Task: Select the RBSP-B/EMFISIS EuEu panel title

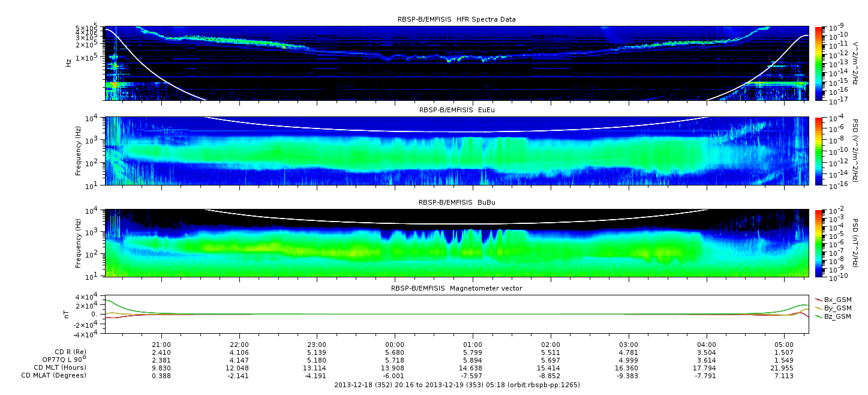Action: 456,110
